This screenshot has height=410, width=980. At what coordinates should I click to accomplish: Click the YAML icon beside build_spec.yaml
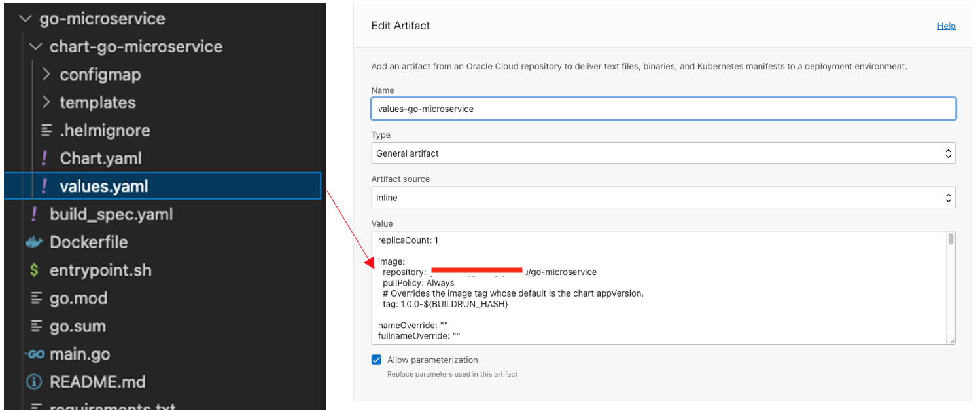point(35,214)
